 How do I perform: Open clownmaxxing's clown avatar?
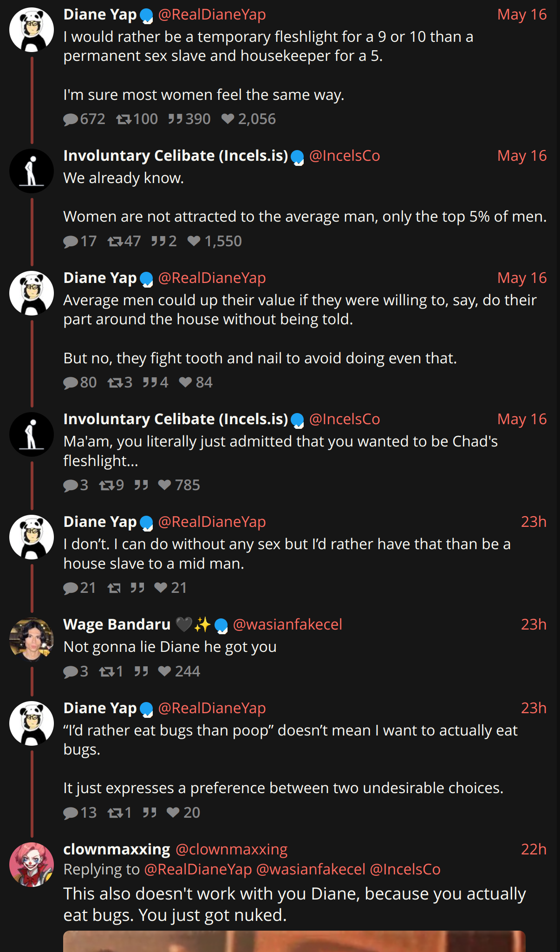tap(32, 864)
